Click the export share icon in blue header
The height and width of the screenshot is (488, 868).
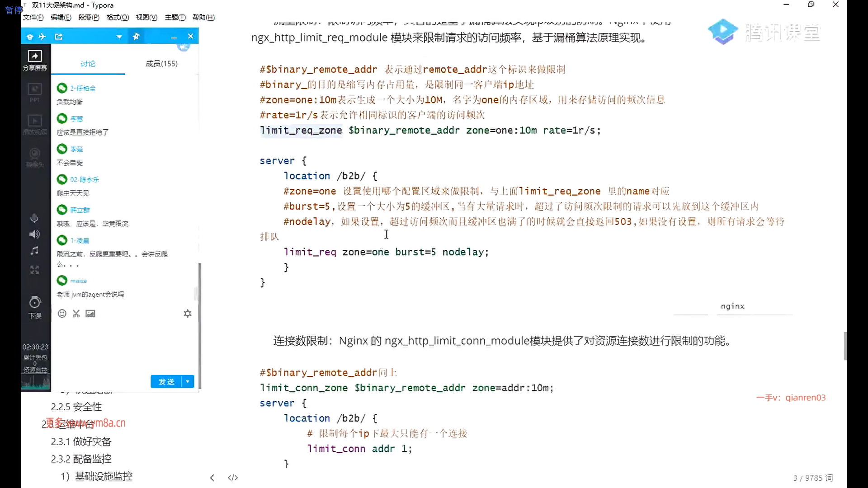pyautogui.click(x=59, y=37)
